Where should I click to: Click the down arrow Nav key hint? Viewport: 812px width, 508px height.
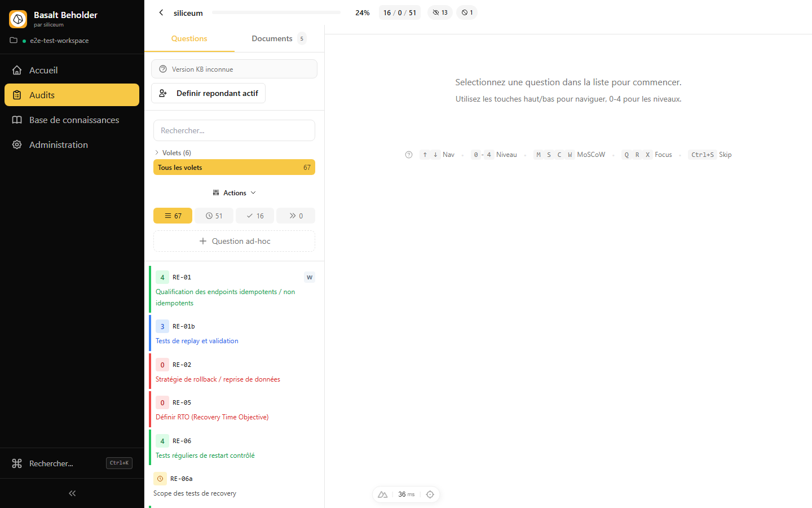(x=435, y=155)
